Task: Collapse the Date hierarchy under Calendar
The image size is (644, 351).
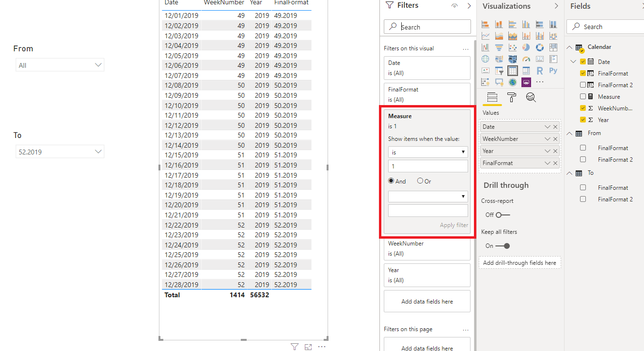Action: pos(574,61)
